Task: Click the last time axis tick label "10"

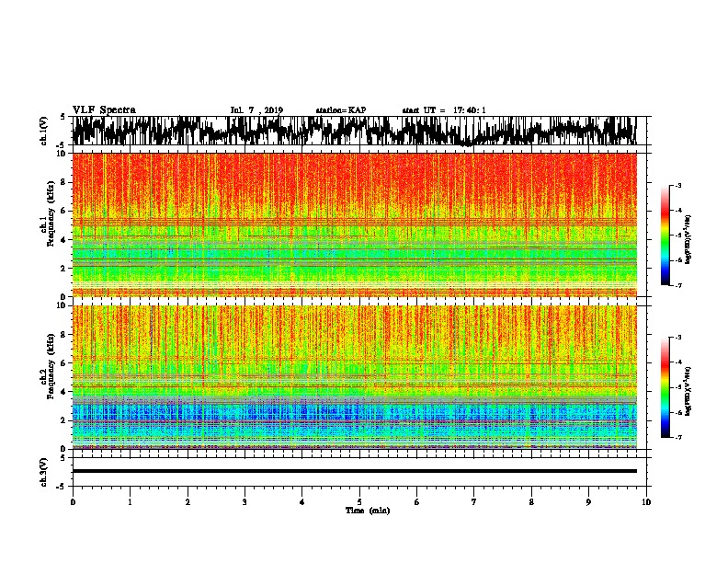Action: (x=646, y=502)
